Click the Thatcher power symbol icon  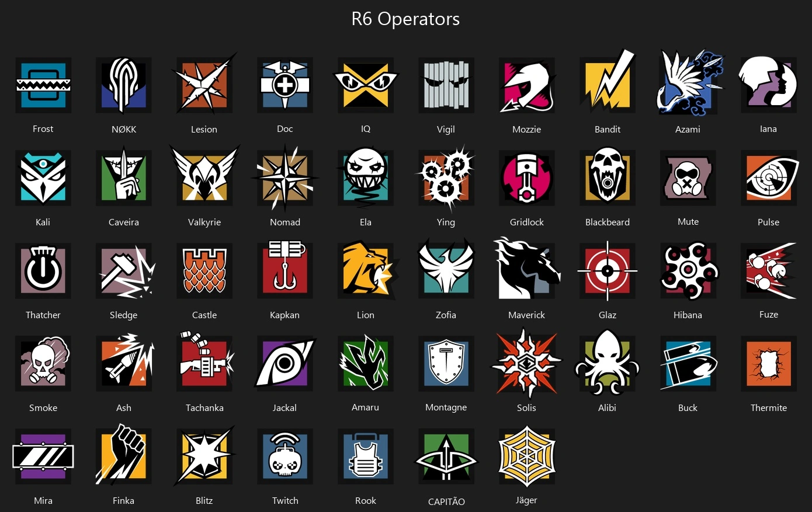(43, 271)
